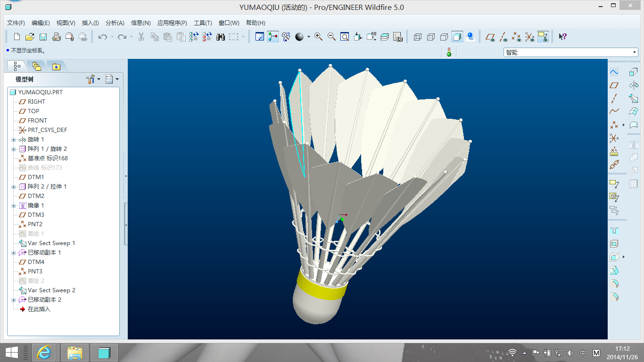The width and height of the screenshot is (644, 362).
Task: Click the refit view icon
Action: click(x=345, y=37)
